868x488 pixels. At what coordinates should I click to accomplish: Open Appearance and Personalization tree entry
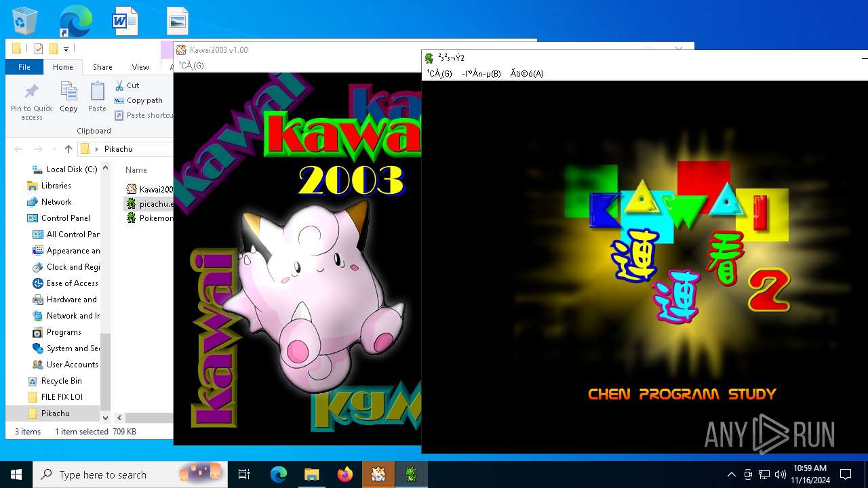click(66, 251)
